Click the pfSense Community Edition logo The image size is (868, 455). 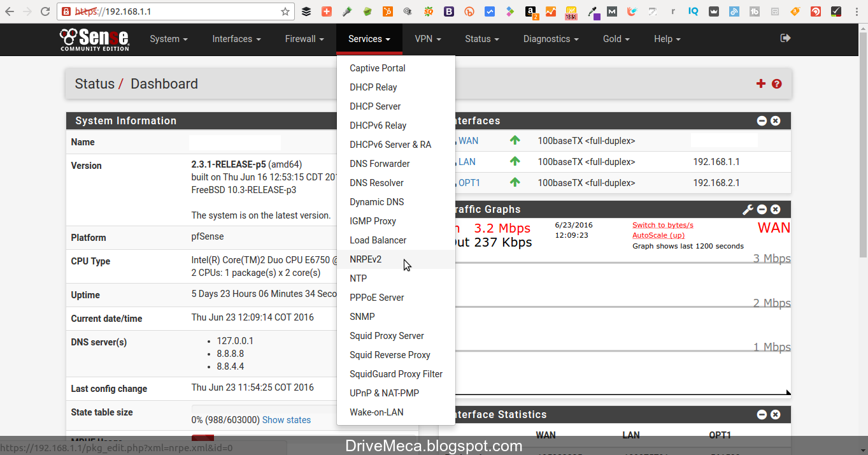94,39
